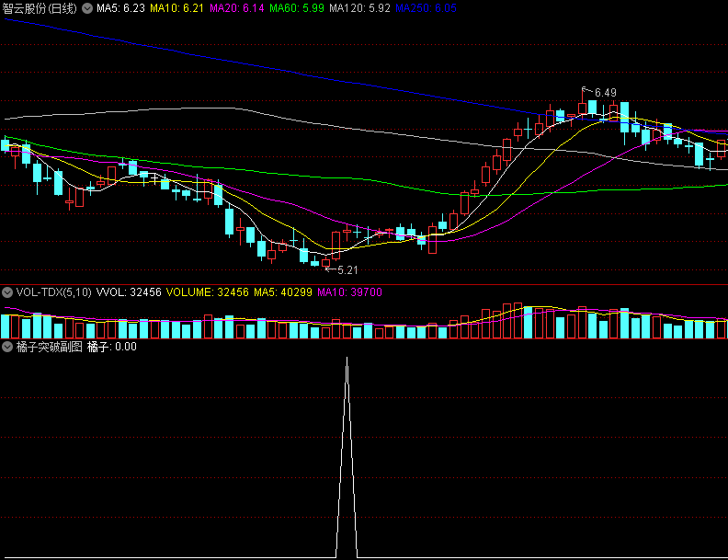
Task: Select the MA250: 6.05 label
Action: (426, 8)
